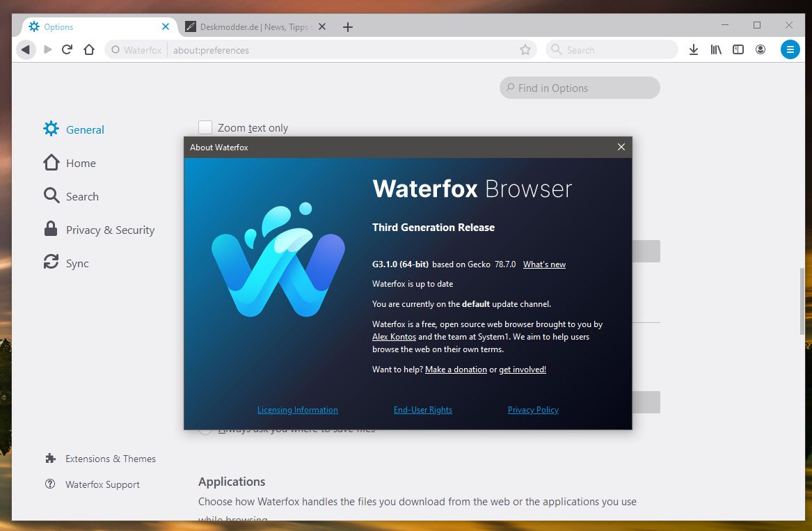Close the About Waterfox dialog
The height and width of the screenshot is (531, 812).
tap(621, 147)
